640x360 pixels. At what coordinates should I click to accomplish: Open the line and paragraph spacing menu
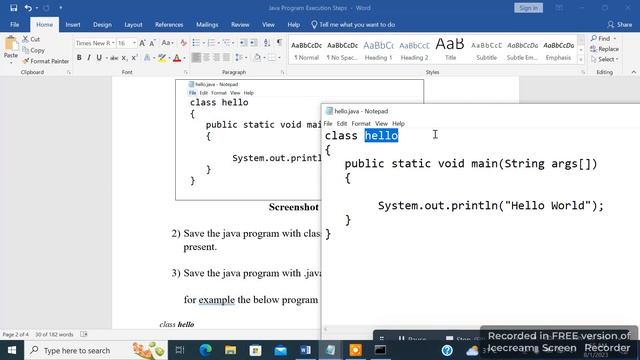coord(240,58)
